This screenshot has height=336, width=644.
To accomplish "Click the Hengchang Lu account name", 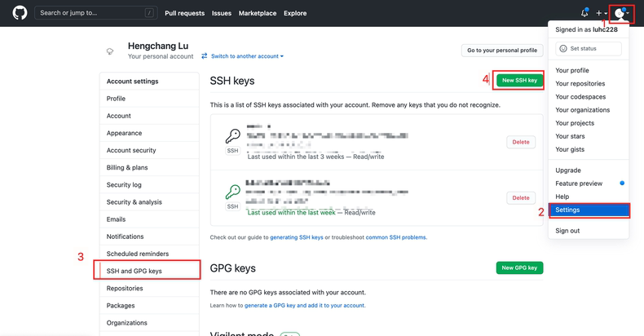I will pyautogui.click(x=158, y=46).
